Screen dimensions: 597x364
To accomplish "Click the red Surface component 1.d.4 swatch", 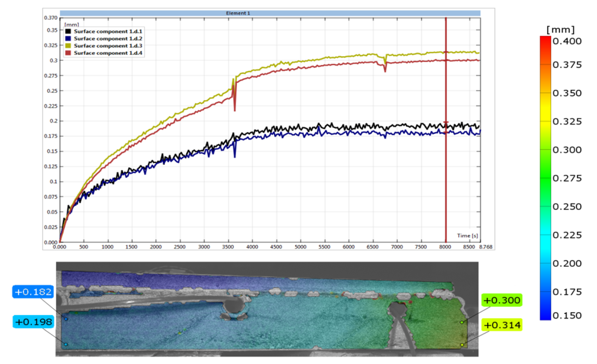I will point(68,53).
